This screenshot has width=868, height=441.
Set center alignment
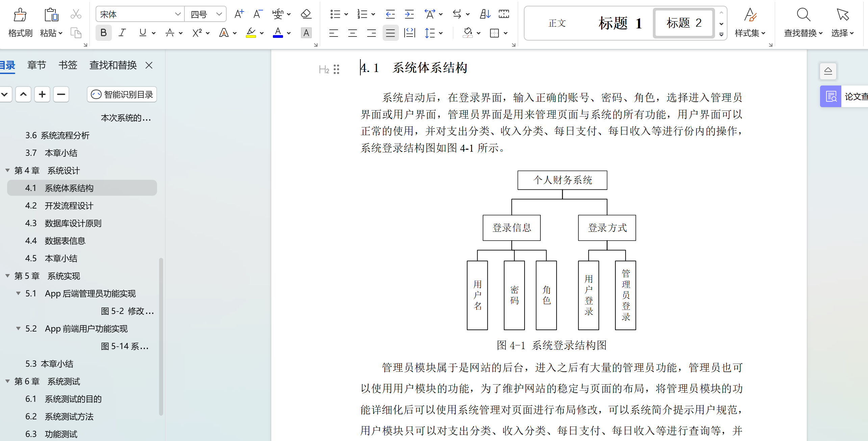[x=353, y=33]
